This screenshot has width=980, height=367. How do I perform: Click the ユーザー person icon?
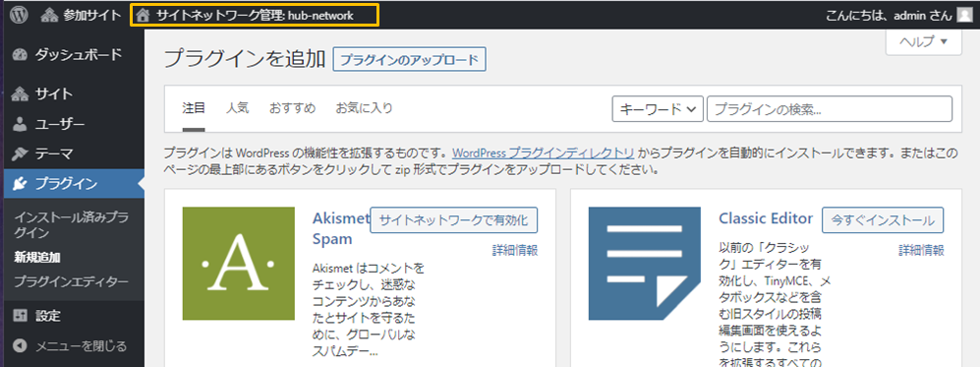tap(20, 124)
